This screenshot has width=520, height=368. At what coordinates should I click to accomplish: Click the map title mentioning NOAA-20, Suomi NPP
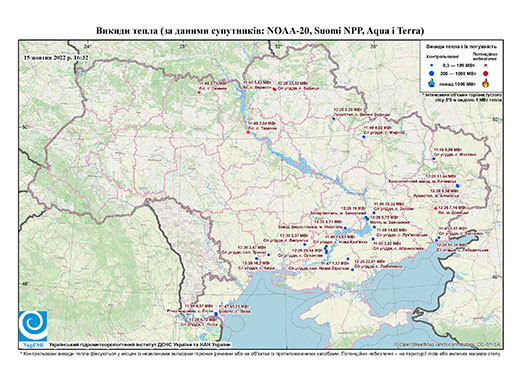point(260,31)
